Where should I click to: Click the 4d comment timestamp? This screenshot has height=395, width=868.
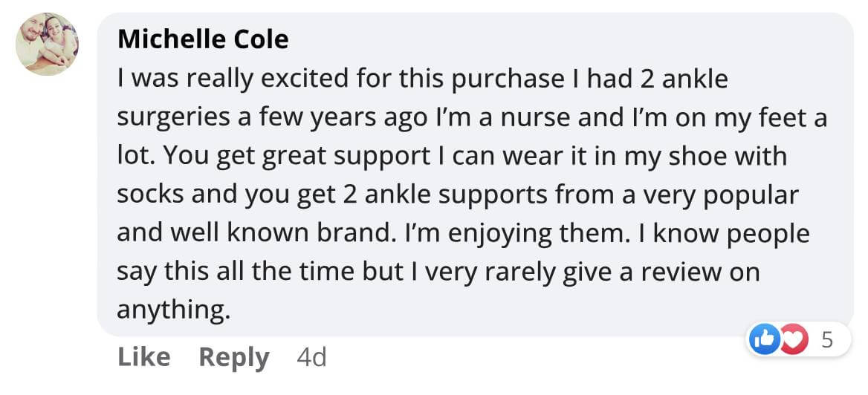pyautogui.click(x=311, y=357)
